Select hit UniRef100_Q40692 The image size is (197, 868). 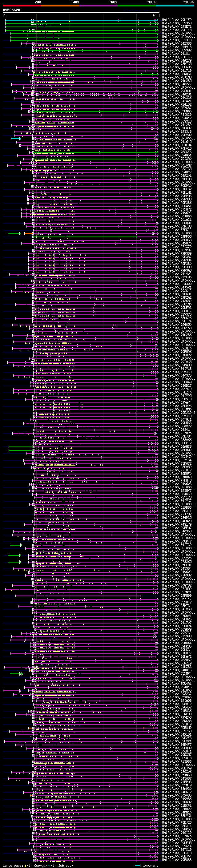coord(177,213)
